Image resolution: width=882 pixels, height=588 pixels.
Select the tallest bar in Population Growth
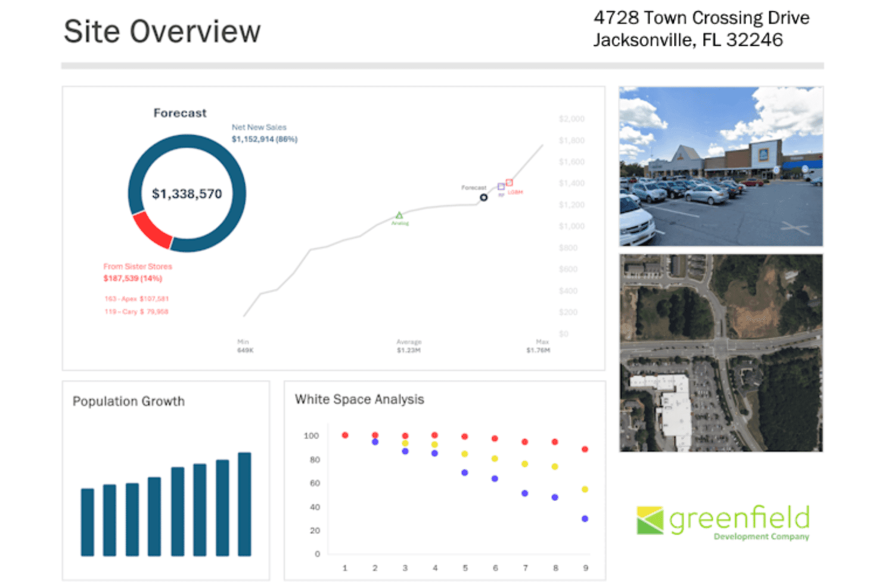244,504
